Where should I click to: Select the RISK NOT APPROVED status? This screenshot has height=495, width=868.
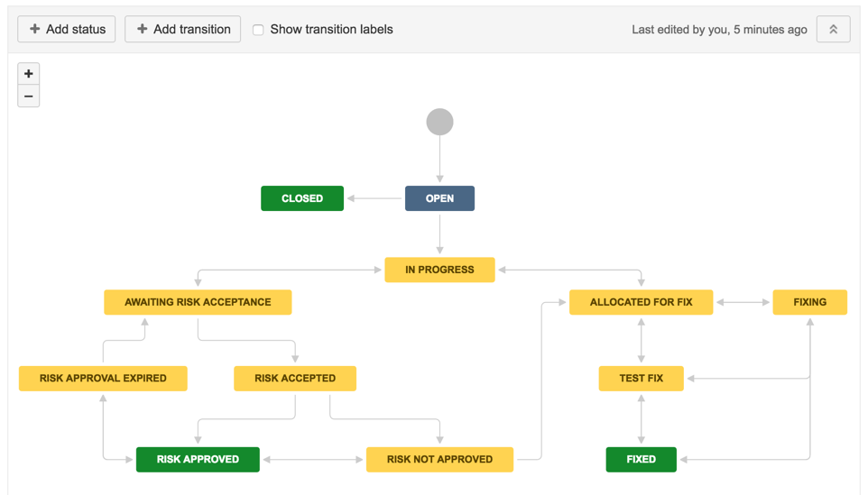pos(439,459)
